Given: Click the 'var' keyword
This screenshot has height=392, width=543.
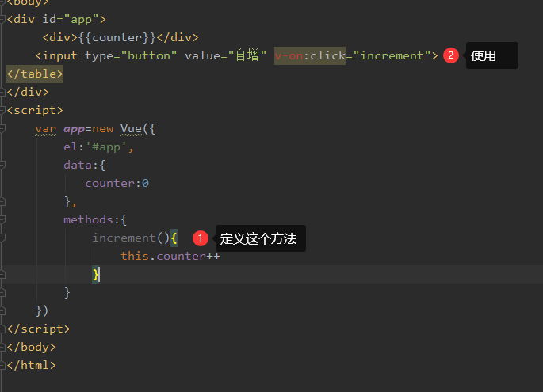Looking at the screenshot, I should pos(46,129).
